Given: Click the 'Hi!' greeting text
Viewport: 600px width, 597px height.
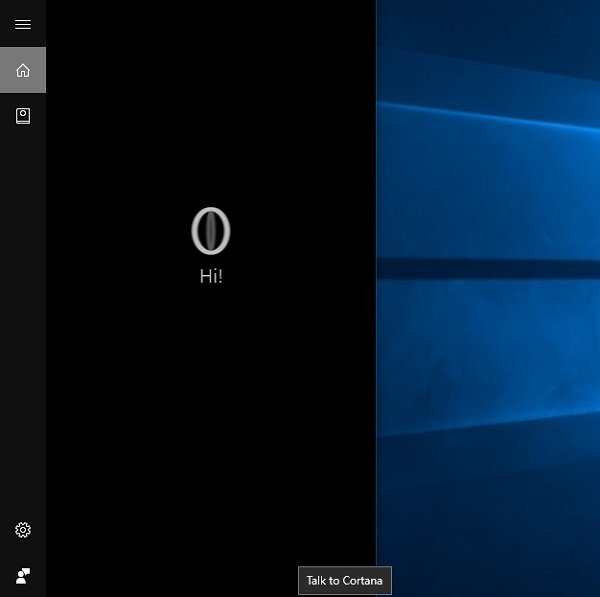Looking at the screenshot, I should [211, 276].
